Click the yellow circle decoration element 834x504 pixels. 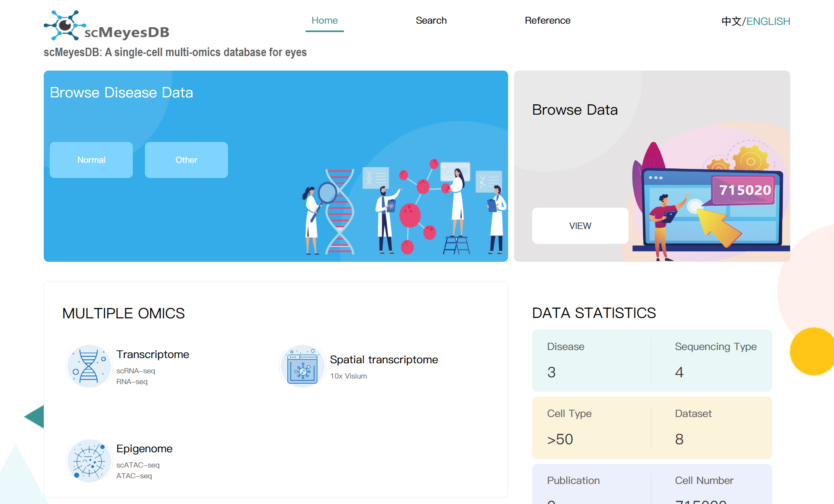[812, 352]
